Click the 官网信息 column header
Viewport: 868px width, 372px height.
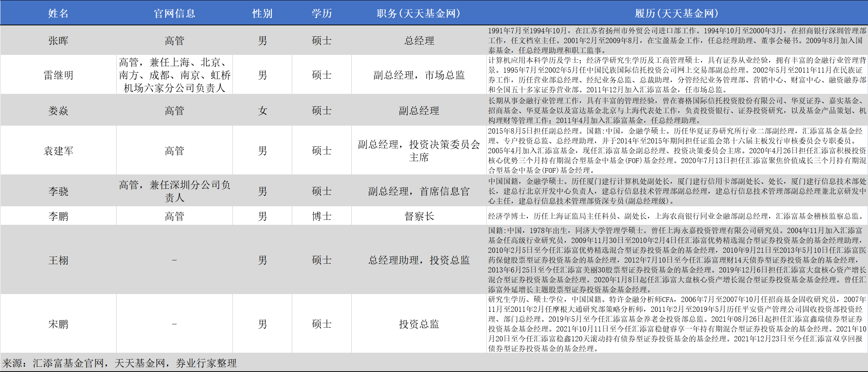175,12
